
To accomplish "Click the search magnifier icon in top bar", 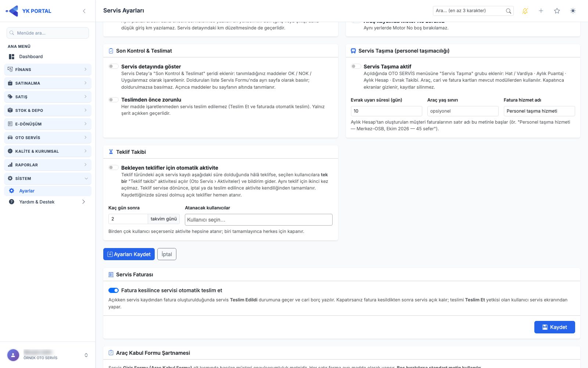I will (x=508, y=11).
